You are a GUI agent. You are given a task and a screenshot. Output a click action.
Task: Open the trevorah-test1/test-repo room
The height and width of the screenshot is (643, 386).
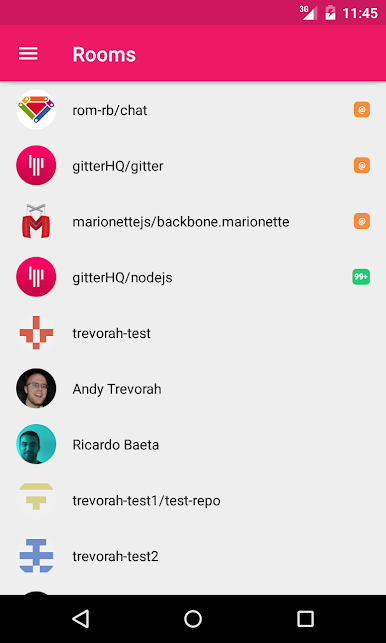(193, 500)
